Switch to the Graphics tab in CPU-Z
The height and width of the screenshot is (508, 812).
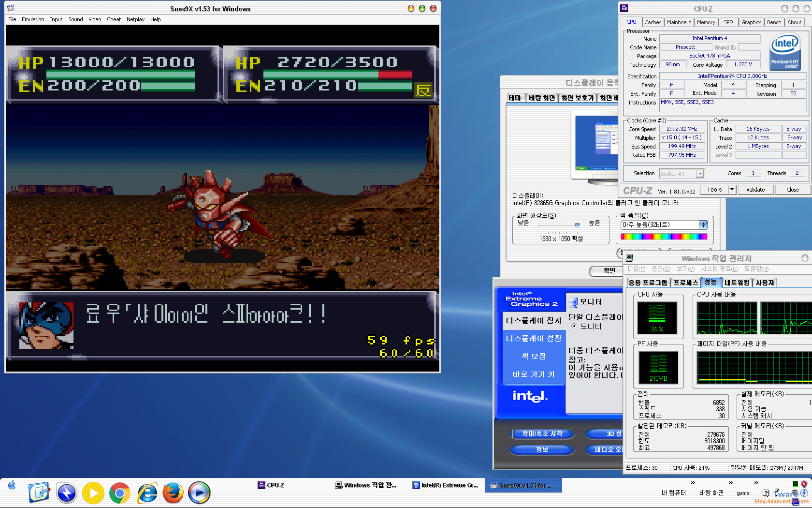point(752,22)
